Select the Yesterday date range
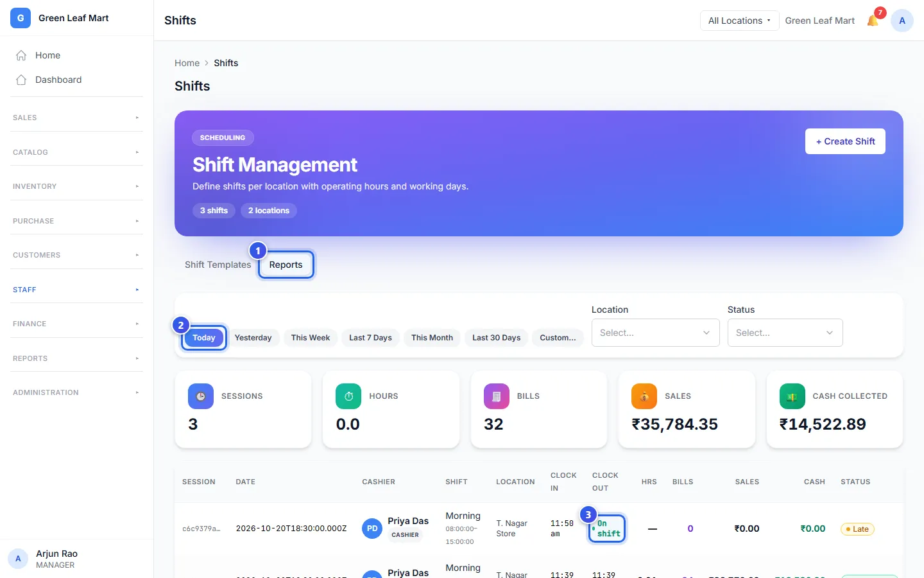 [253, 338]
